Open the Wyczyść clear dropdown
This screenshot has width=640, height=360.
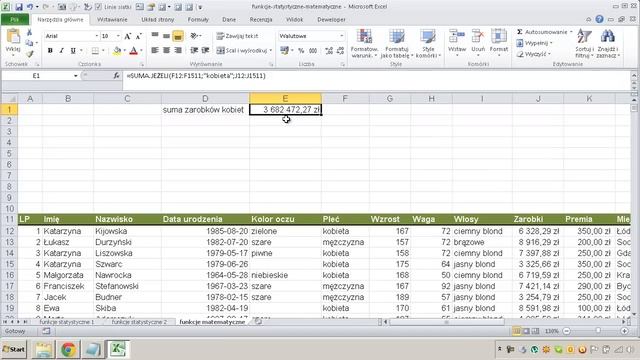[x=533, y=54]
